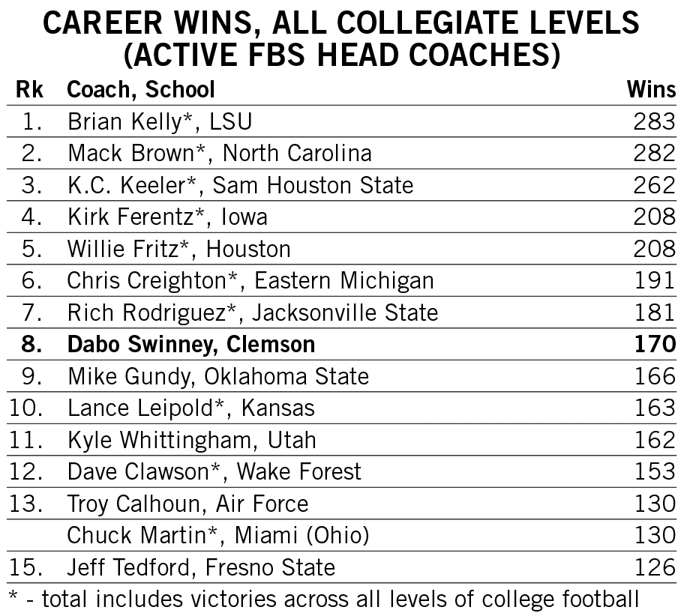This screenshot has width=690, height=616.
Task: Select Dave Clawson, Wake Forest row
Action: (x=341, y=472)
